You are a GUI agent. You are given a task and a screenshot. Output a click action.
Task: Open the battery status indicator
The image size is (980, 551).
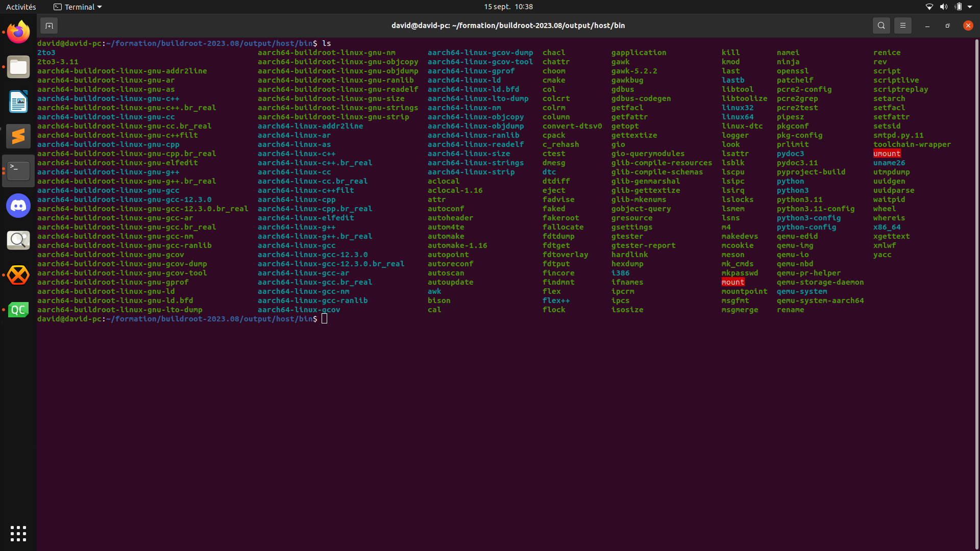pyautogui.click(x=958, y=7)
